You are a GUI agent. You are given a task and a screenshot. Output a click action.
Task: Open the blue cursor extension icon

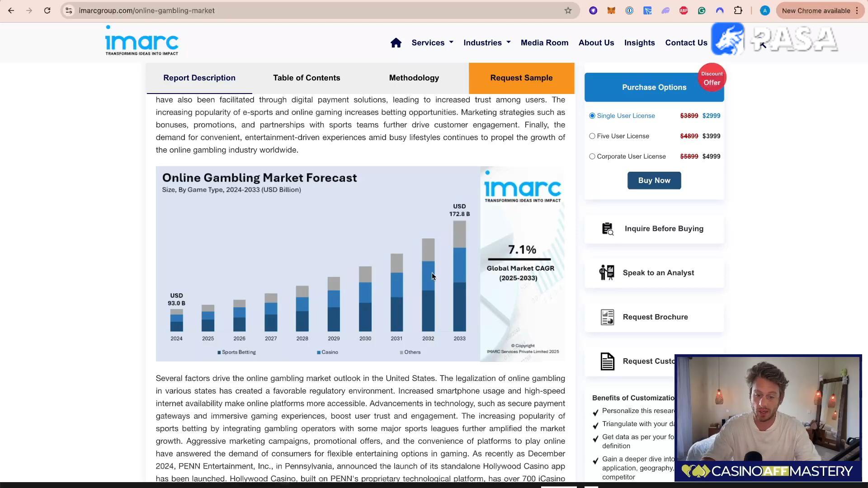[647, 10]
